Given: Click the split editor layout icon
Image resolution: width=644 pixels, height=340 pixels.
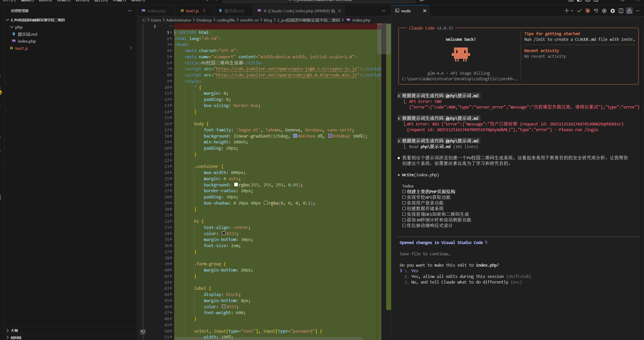Looking at the screenshot, I should click(621, 11).
